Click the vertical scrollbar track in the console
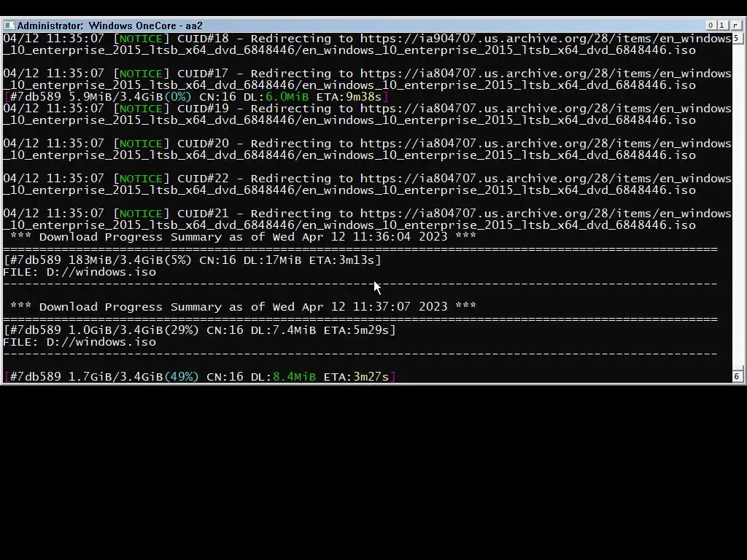 [x=737, y=205]
